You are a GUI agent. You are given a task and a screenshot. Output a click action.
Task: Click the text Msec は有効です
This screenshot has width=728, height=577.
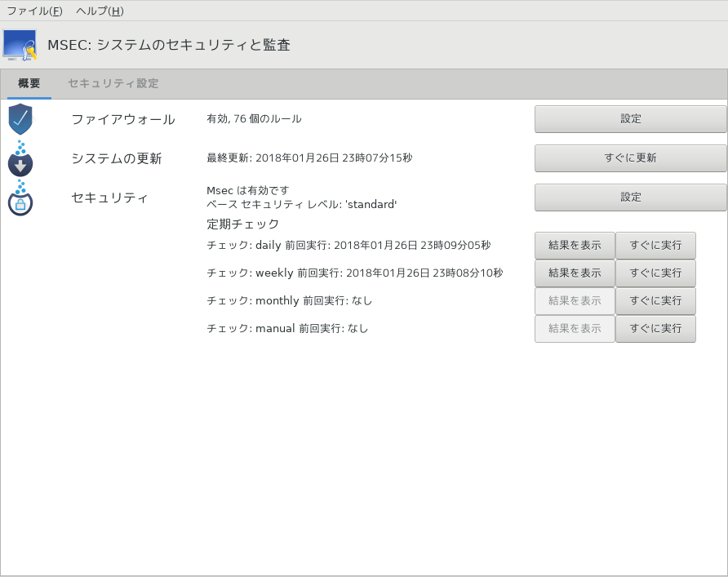248,190
